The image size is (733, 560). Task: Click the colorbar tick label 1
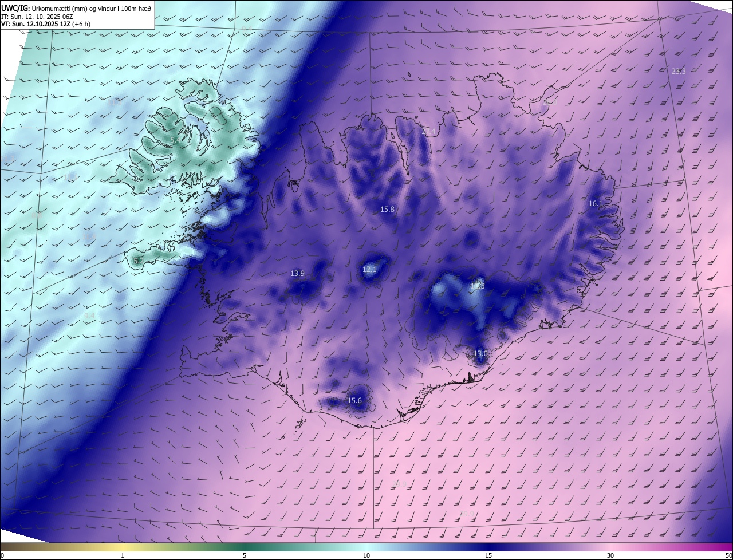click(x=123, y=555)
